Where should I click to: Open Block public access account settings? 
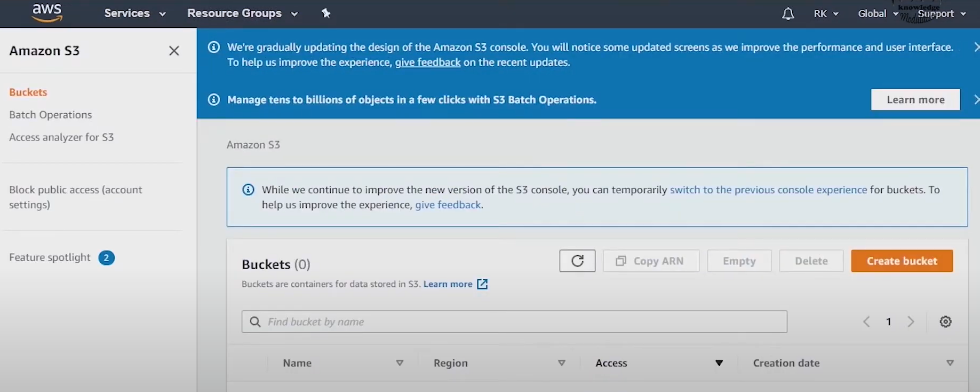(x=76, y=197)
